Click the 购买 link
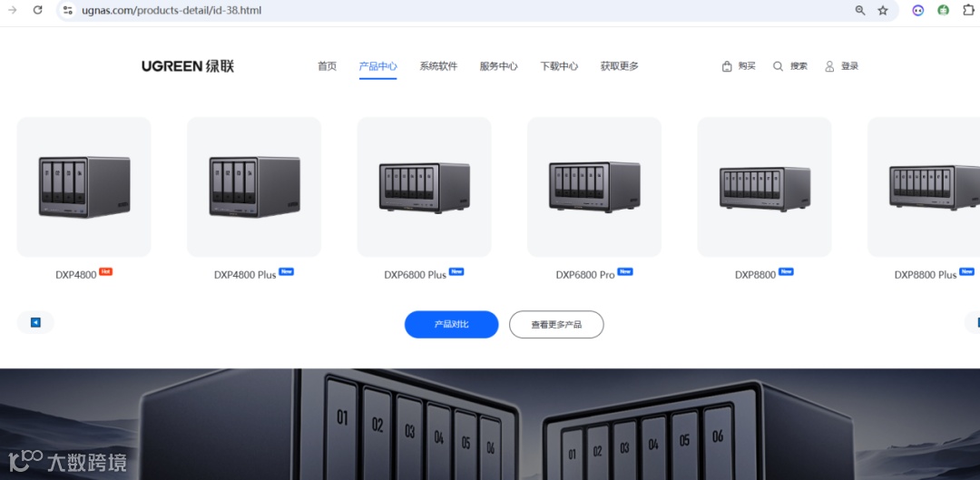This screenshot has width=980, height=480. (747, 66)
